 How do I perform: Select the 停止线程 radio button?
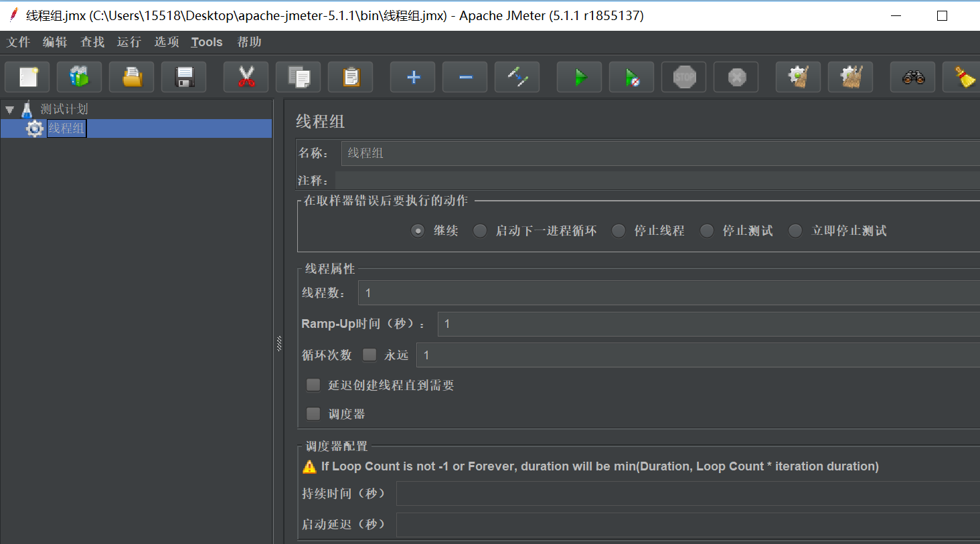click(619, 231)
